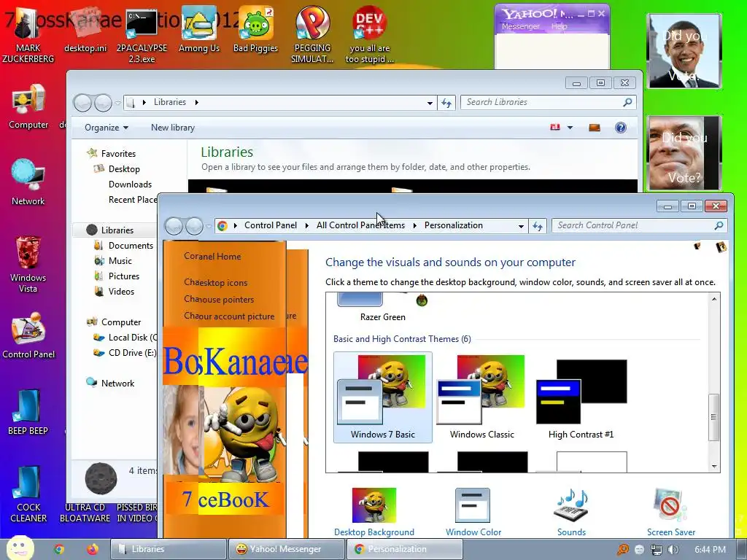
Task: Select the Computer desktop icon
Action: [x=28, y=106]
